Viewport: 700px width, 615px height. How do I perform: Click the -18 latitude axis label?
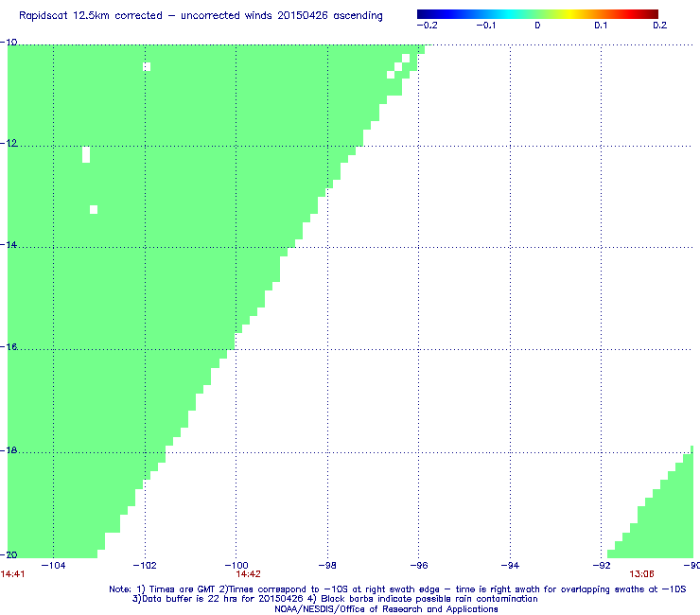[9, 450]
